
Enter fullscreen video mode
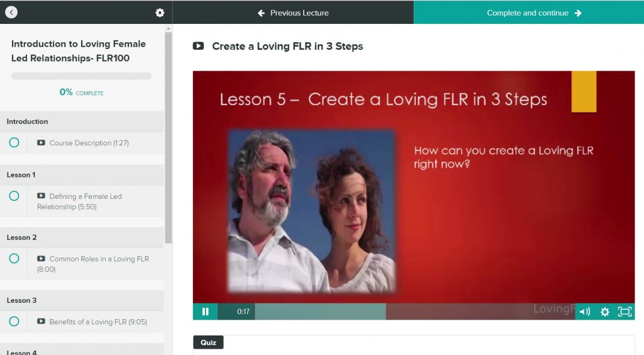tap(625, 312)
